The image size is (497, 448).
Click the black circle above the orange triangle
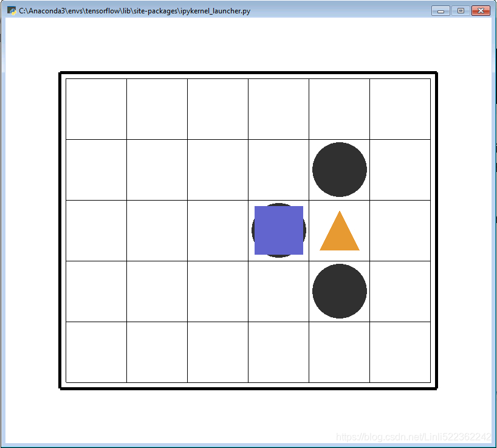click(340, 170)
